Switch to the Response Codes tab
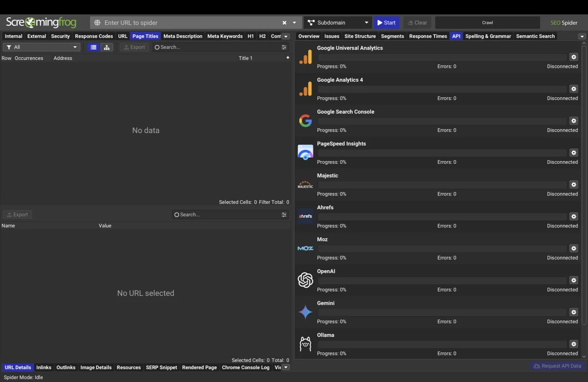This screenshot has width=588, height=382. pos(94,36)
